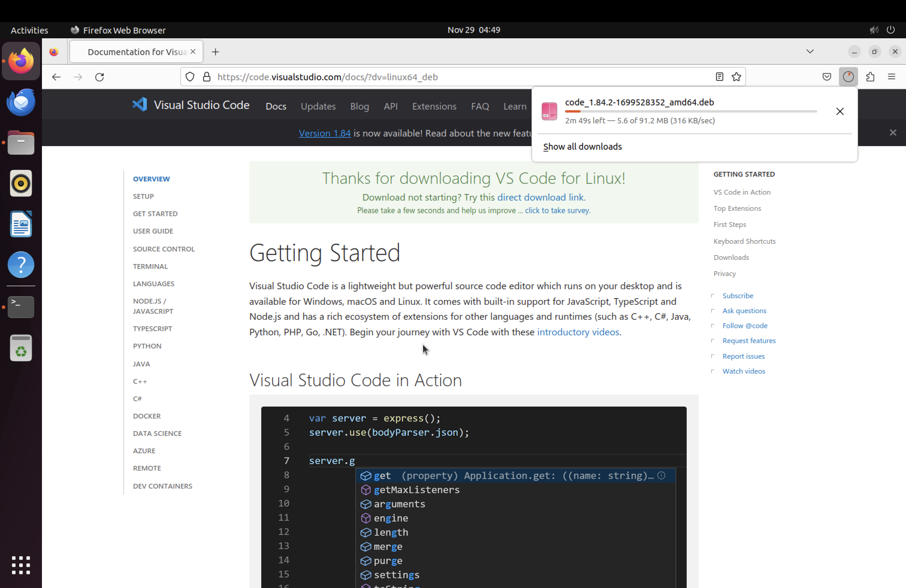Image resolution: width=906 pixels, height=588 pixels.
Task: Close the Documentation tab
Action: [193, 52]
